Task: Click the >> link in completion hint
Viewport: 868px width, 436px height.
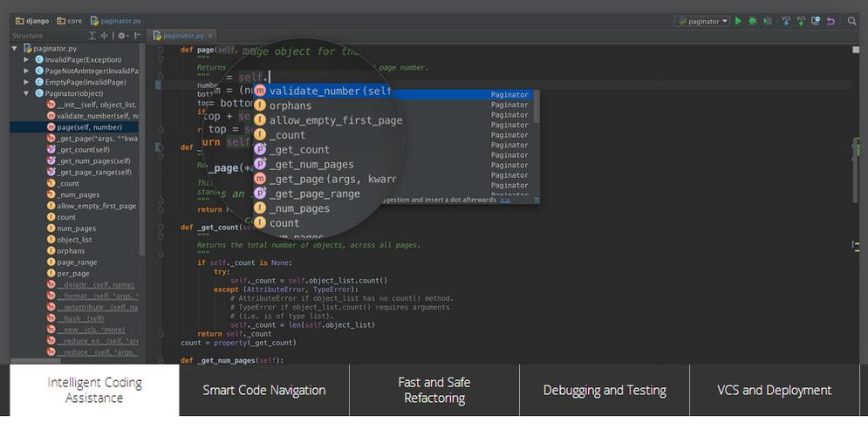Action: tap(504, 200)
